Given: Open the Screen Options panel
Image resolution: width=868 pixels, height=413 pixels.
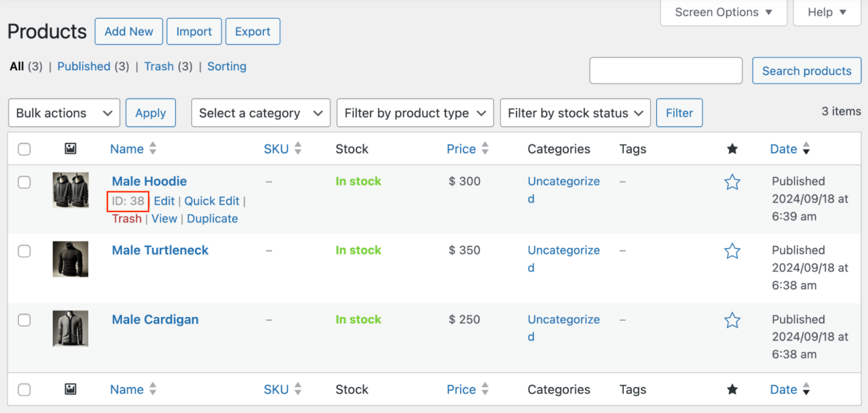Looking at the screenshot, I should [x=723, y=12].
